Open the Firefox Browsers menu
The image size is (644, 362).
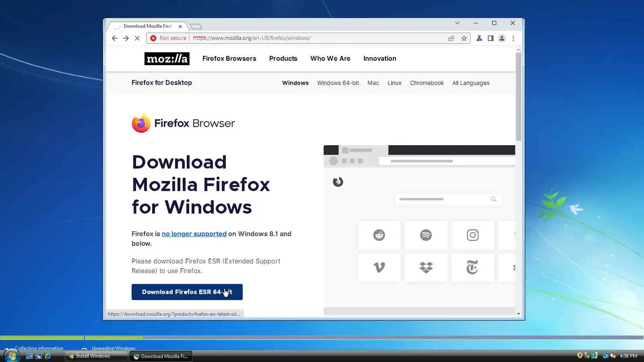tap(229, 59)
